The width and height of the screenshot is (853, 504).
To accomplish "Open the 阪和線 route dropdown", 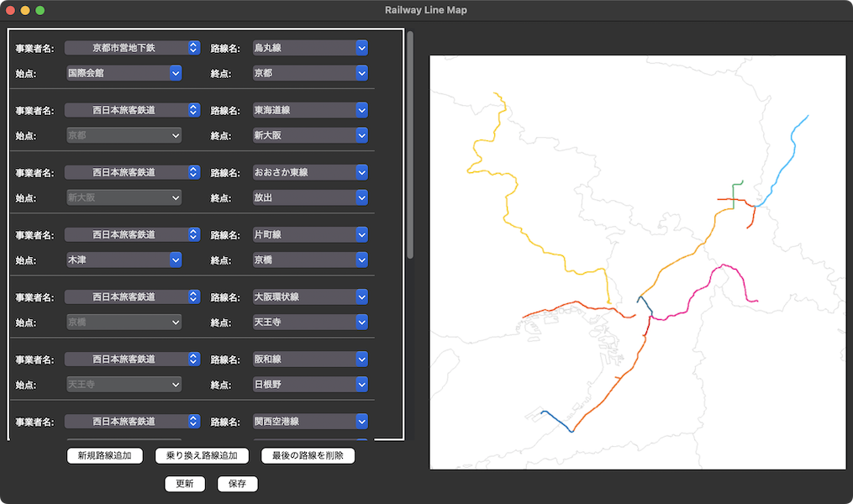I will click(x=310, y=359).
